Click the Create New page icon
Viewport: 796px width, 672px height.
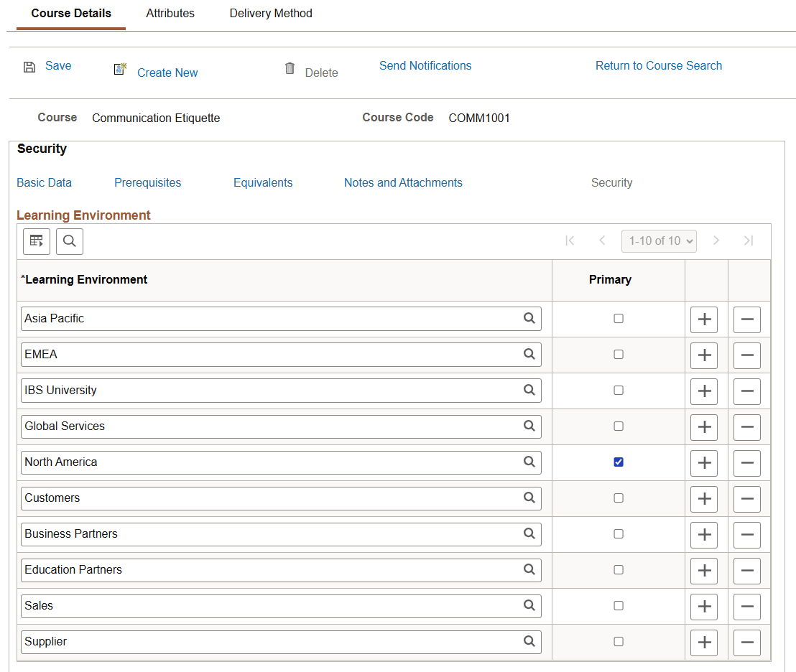120,69
